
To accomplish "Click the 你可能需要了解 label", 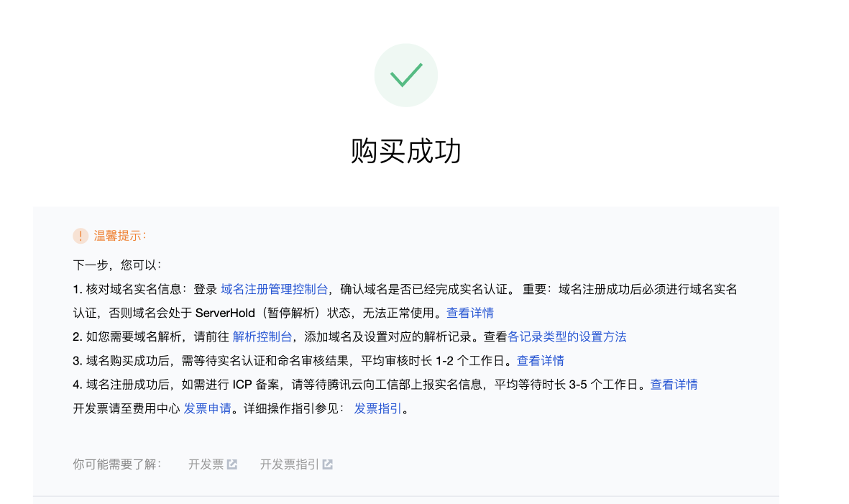I will click(118, 464).
